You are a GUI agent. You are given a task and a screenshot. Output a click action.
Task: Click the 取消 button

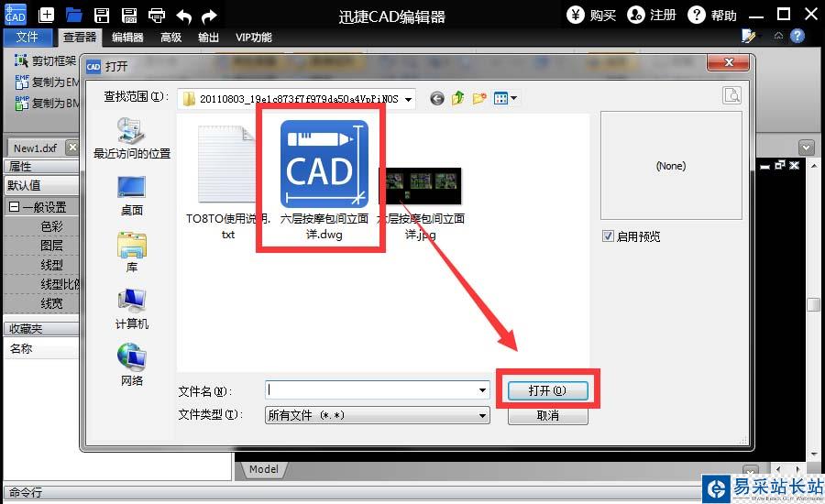pos(547,416)
